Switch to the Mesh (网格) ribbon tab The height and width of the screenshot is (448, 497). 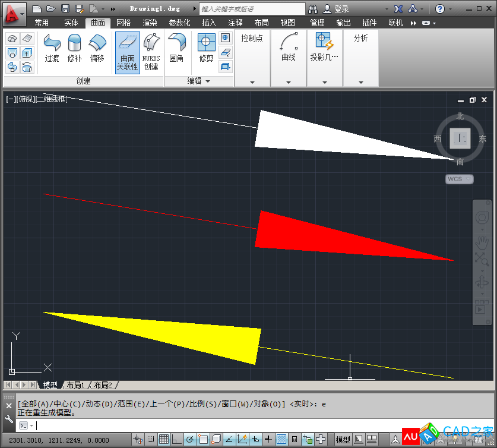124,23
